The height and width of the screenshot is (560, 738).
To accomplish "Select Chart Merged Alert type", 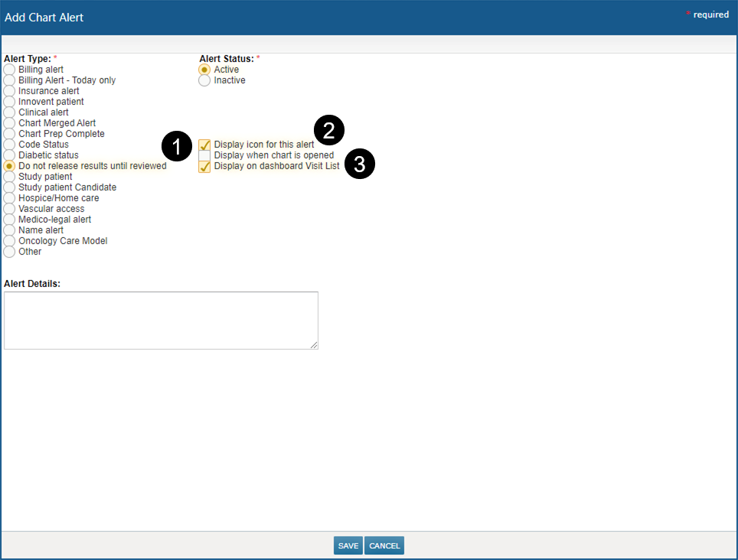I will point(9,123).
